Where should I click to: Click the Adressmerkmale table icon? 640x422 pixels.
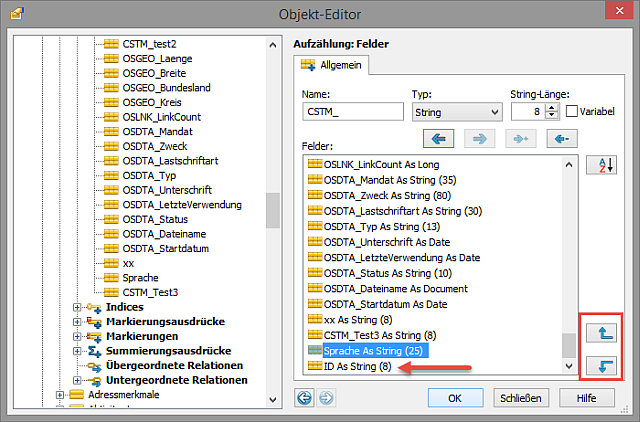[x=76, y=395]
